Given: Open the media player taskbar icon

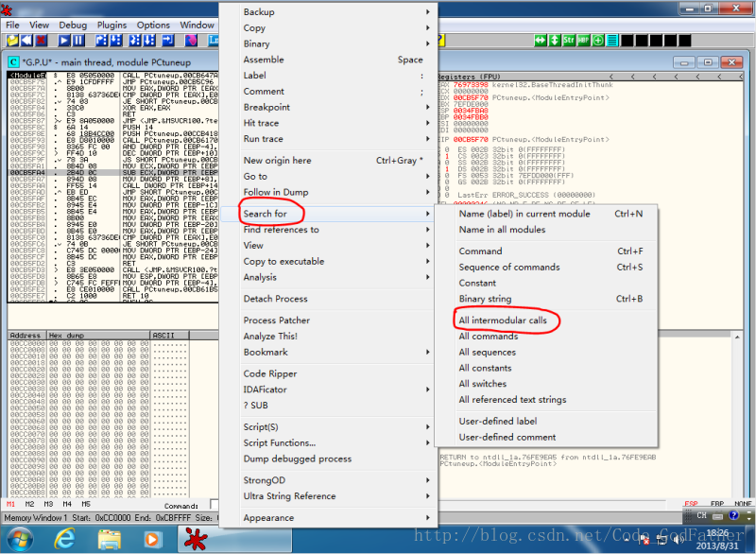Looking at the screenshot, I should click(151, 540).
